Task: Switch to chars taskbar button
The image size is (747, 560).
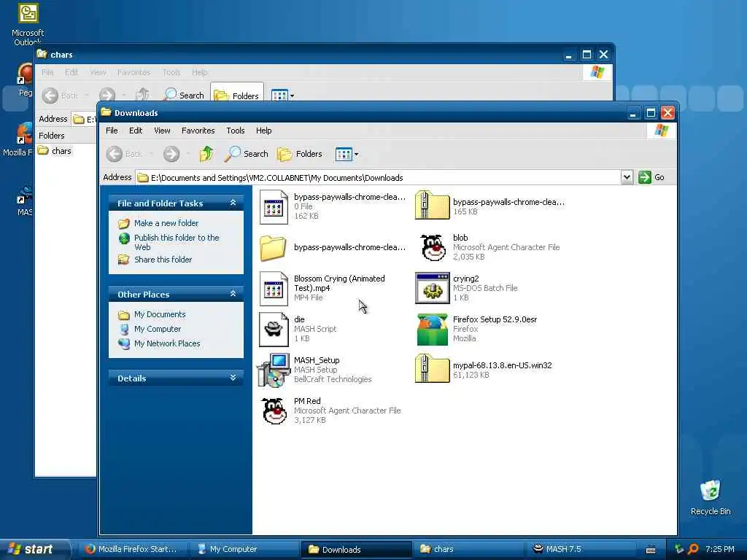Action: point(468,549)
